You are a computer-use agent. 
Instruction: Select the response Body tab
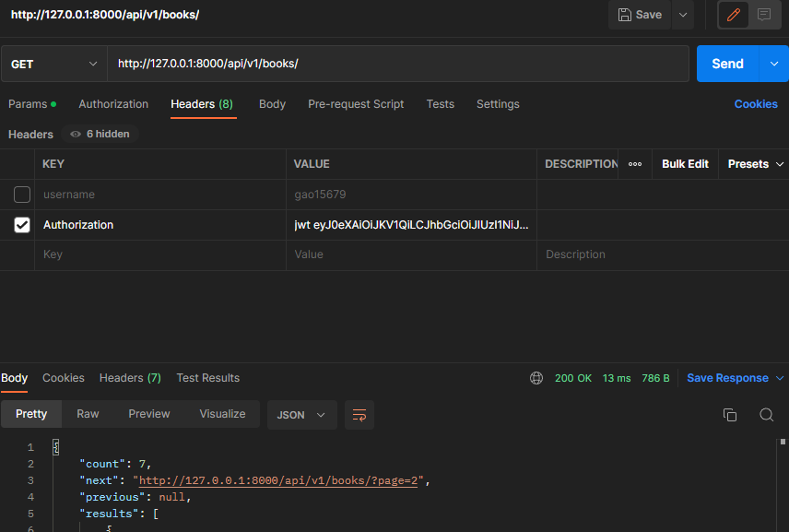pyautogui.click(x=14, y=378)
